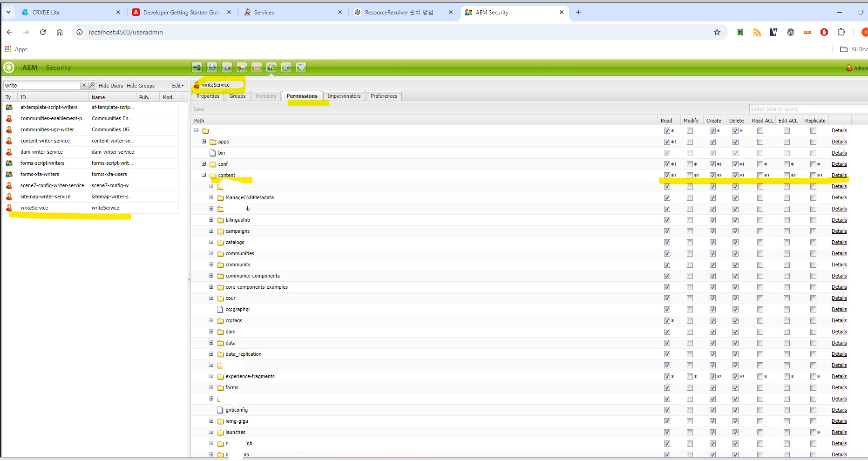This screenshot has width=868, height=461.
Task: Click Hide Groups button
Action: pyautogui.click(x=141, y=86)
